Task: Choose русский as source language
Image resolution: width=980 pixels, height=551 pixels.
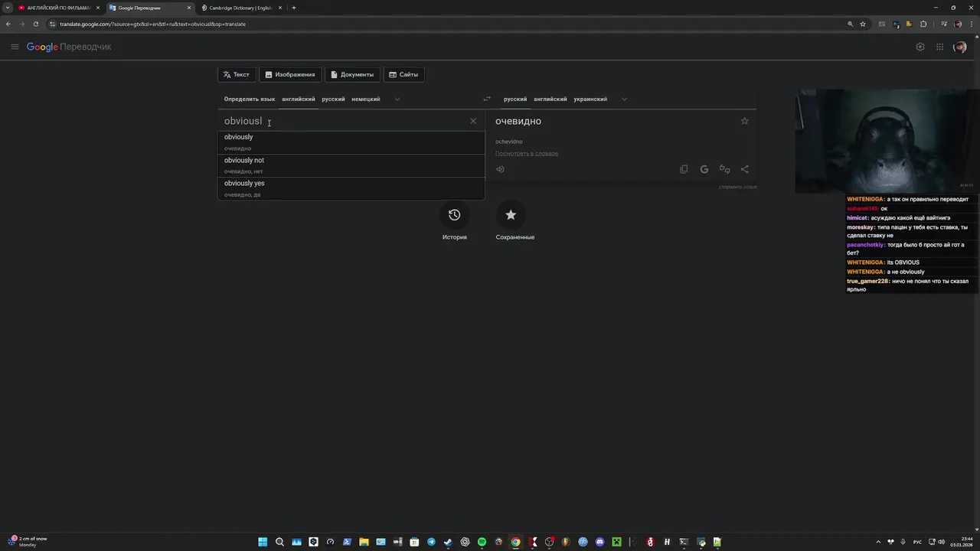Action: pyautogui.click(x=333, y=99)
